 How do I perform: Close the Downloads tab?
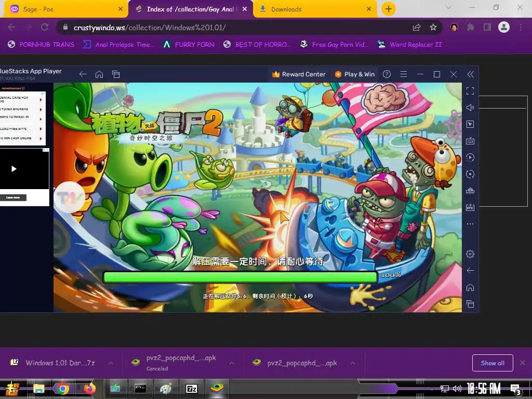tap(369, 9)
